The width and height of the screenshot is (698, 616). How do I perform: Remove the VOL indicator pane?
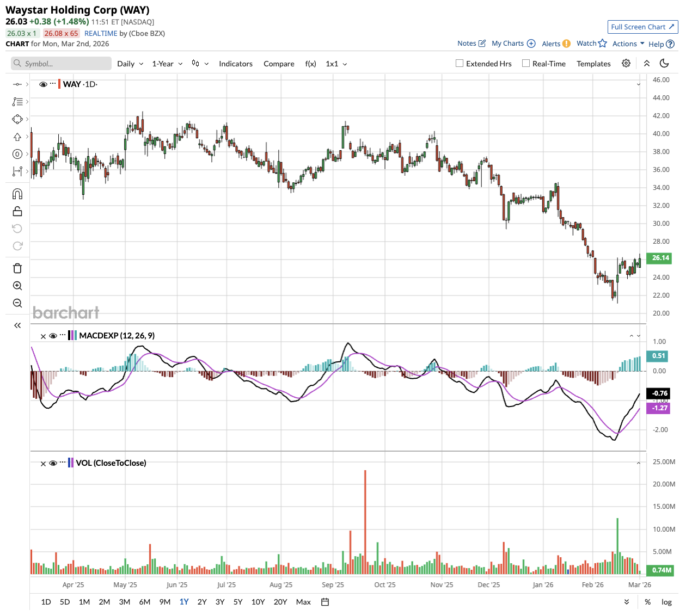[x=44, y=464]
